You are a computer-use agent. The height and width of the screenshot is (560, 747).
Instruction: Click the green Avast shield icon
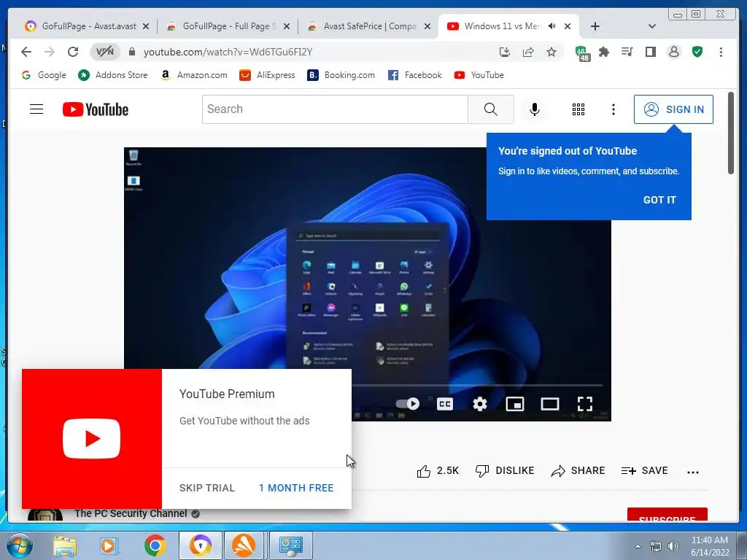(x=697, y=52)
